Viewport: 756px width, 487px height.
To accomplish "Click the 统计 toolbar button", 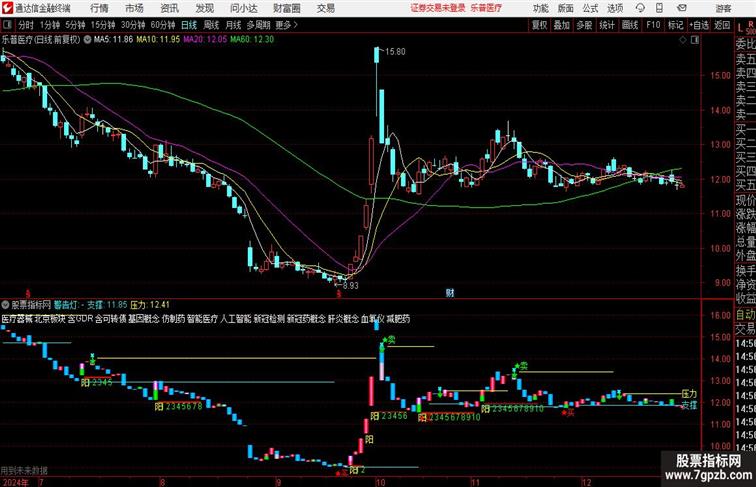I will coord(607,25).
